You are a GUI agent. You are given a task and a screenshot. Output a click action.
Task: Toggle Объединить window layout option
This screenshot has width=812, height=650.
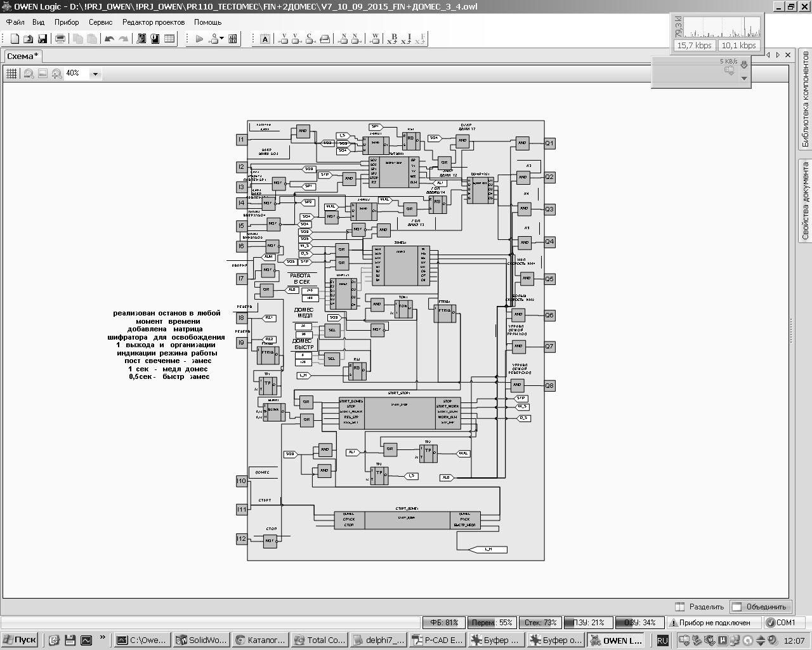coord(760,606)
